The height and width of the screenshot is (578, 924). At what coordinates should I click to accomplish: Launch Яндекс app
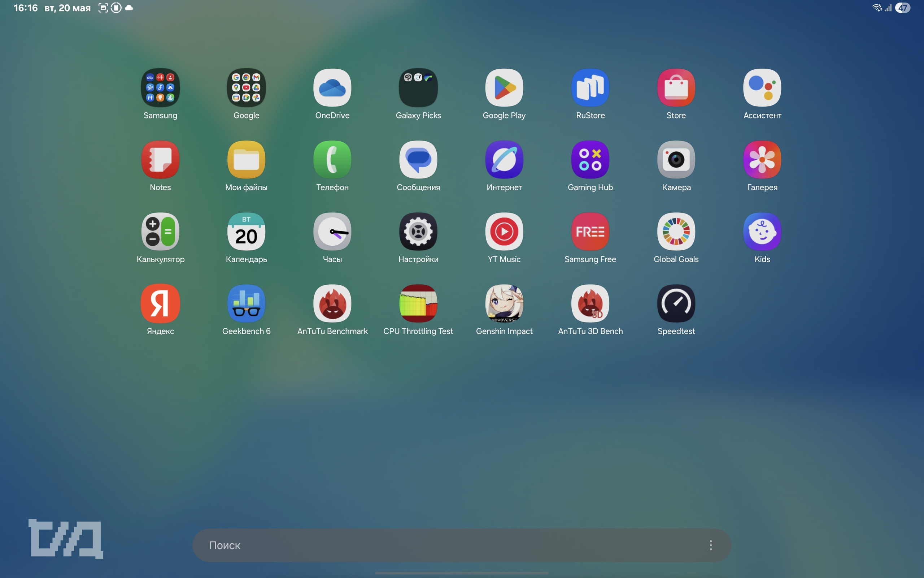click(160, 303)
